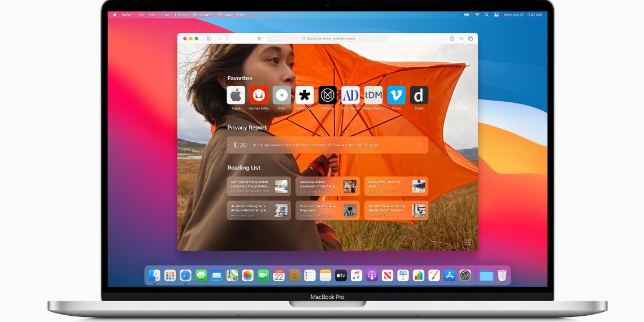Click the privacy shield icon beside address bar
The image size is (644, 322).
[x=260, y=38]
